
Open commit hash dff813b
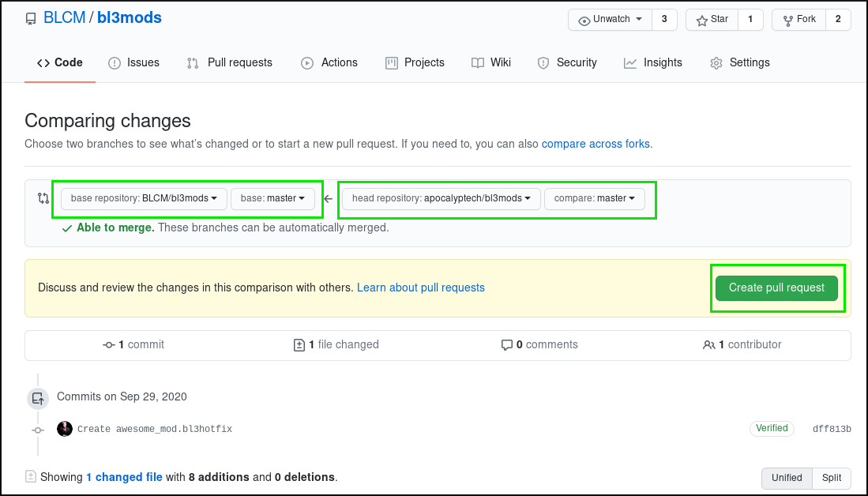[832, 429]
